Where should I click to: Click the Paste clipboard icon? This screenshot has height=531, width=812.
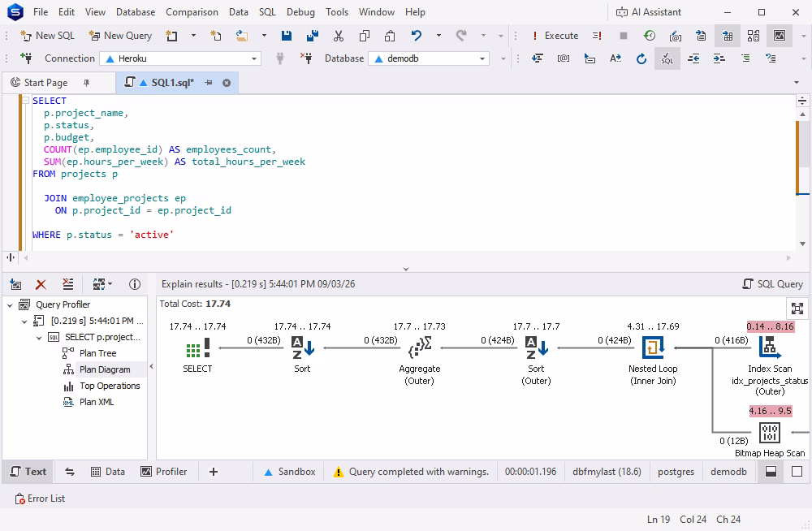point(390,36)
